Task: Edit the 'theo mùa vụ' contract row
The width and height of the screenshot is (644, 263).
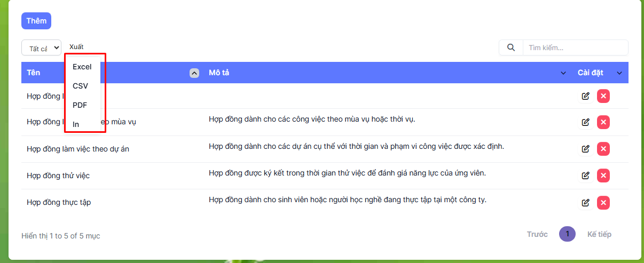Action: click(x=585, y=122)
